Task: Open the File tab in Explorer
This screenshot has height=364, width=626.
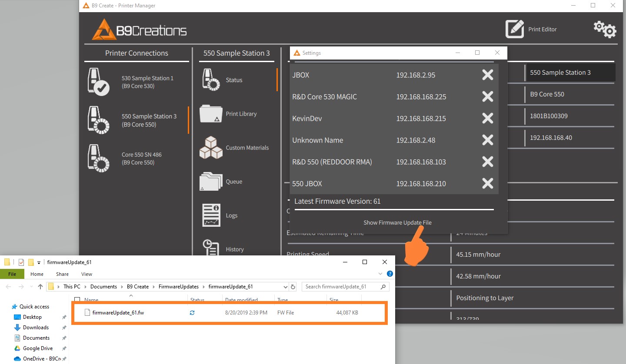Action: tap(12, 274)
